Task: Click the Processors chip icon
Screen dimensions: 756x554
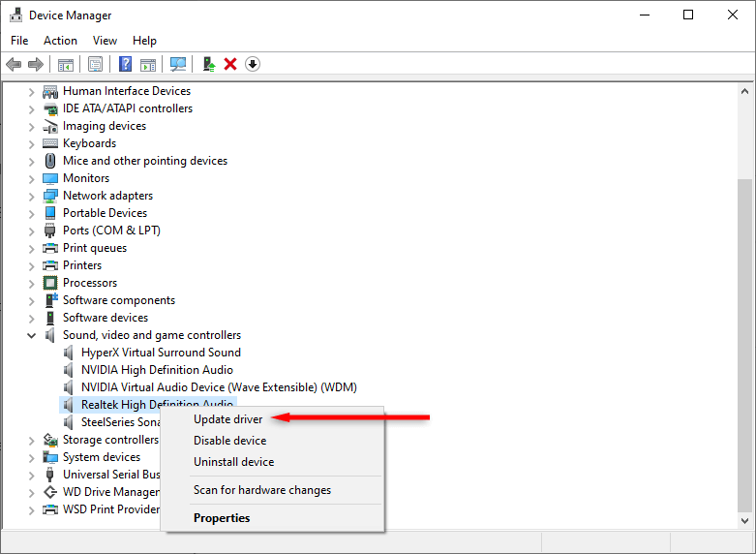Action: coord(50,283)
